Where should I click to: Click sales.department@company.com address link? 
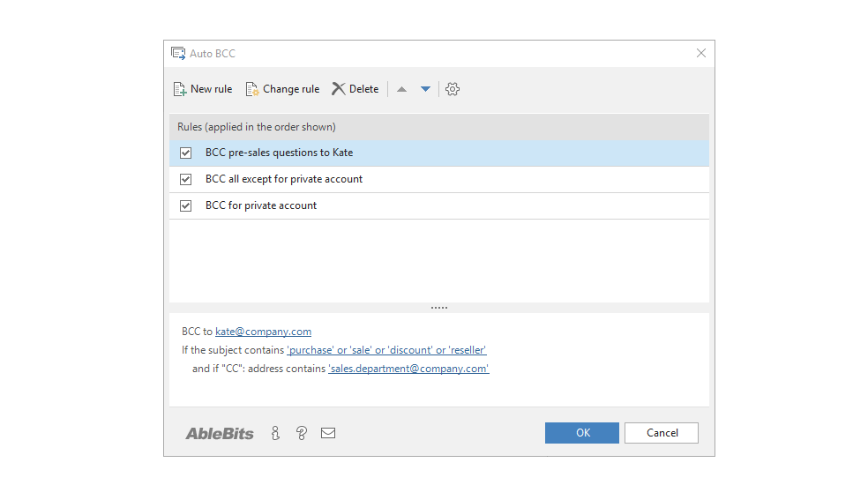click(x=408, y=369)
